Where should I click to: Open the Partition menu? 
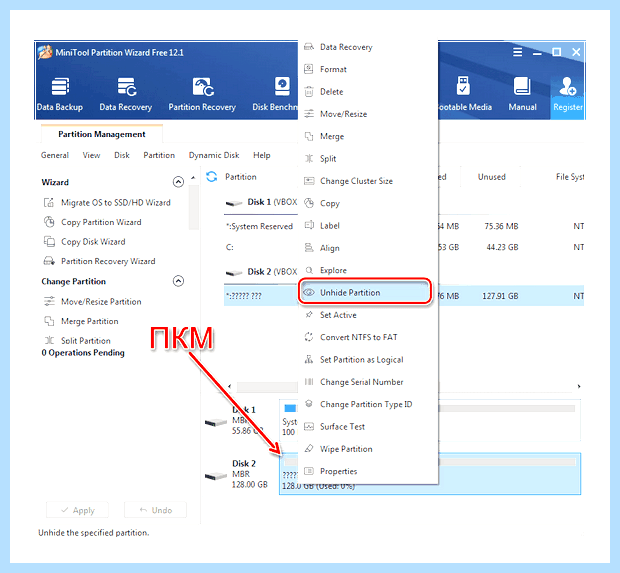point(159,155)
